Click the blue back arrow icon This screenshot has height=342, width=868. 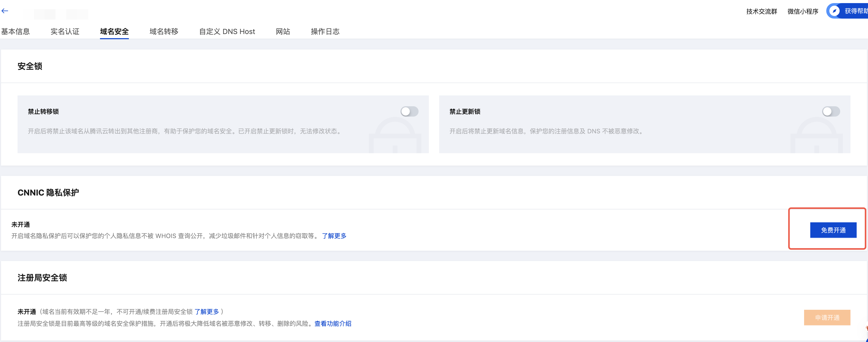5,11
